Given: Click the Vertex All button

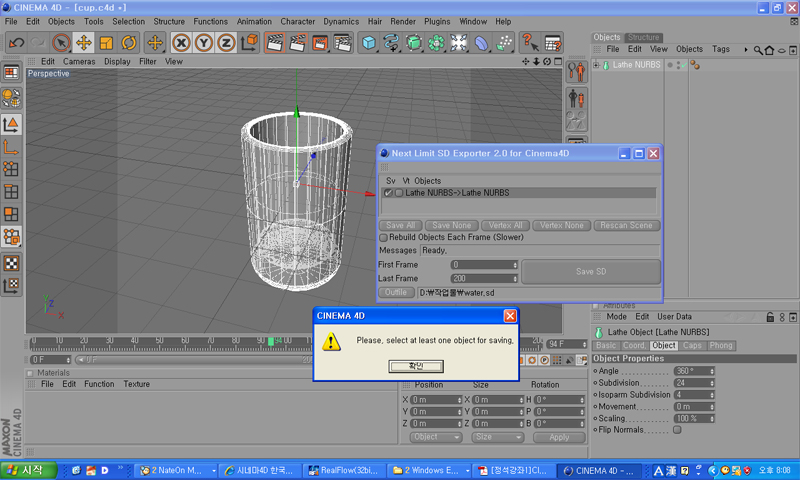Looking at the screenshot, I should click(506, 225).
